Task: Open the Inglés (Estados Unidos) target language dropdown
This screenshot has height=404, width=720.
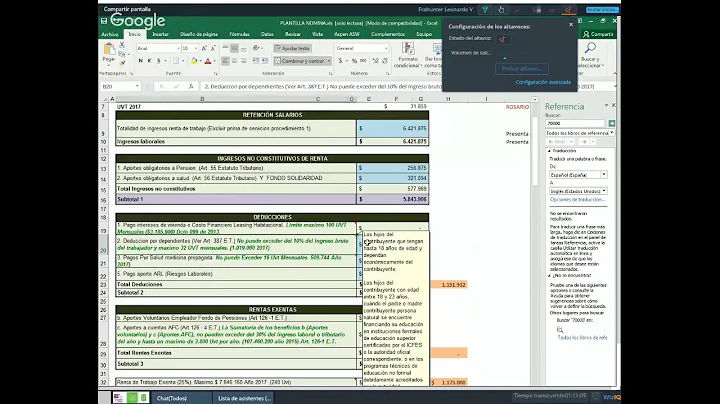Action: point(604,191)
